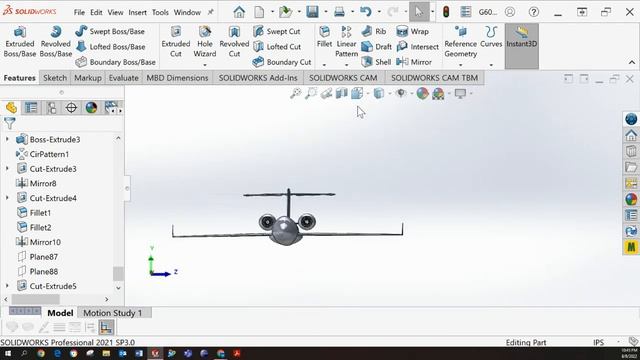Open the Display Style dropdown
The width and height of the screenshot is (640, 360).
389,94
